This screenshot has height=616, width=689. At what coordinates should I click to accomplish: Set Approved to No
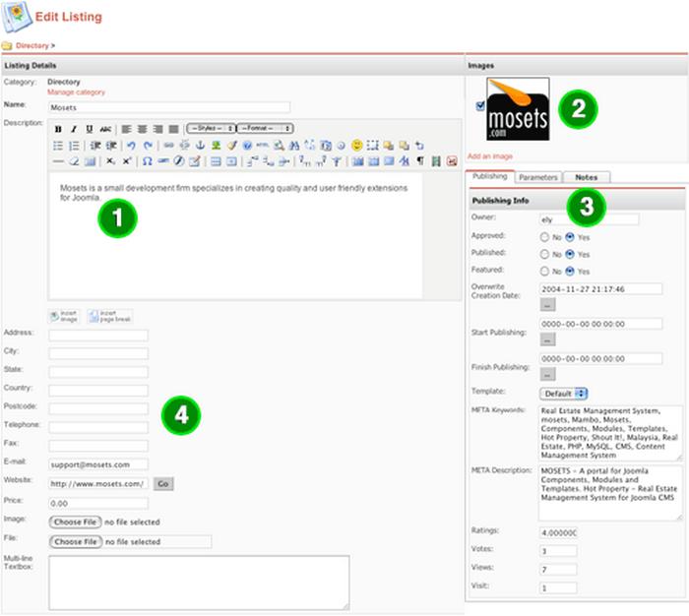[x=544, y=236]
